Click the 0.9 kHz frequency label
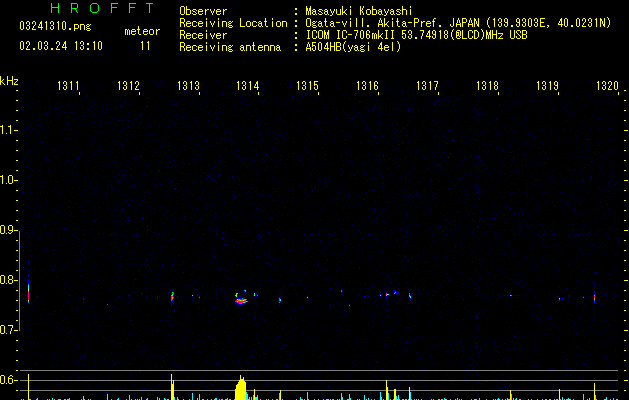Image resolution: width=629 pixels, height=400 pixels. pos(8,230)
